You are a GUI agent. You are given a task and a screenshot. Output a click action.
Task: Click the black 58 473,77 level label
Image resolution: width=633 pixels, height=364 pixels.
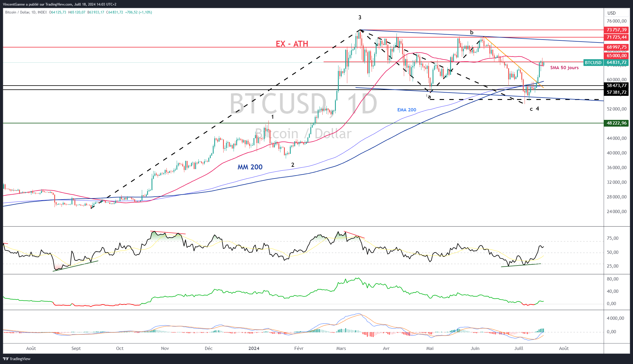[617, 86]
